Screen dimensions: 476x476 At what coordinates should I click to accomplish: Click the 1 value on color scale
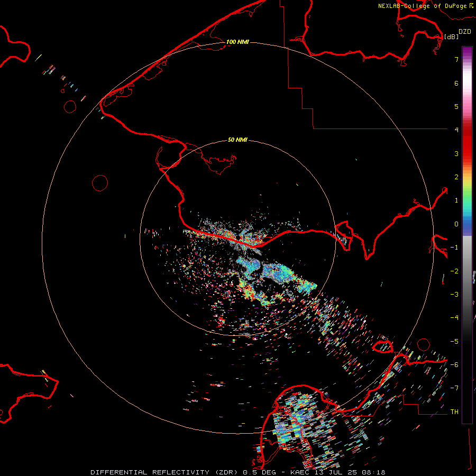click(x=456, y=200)
